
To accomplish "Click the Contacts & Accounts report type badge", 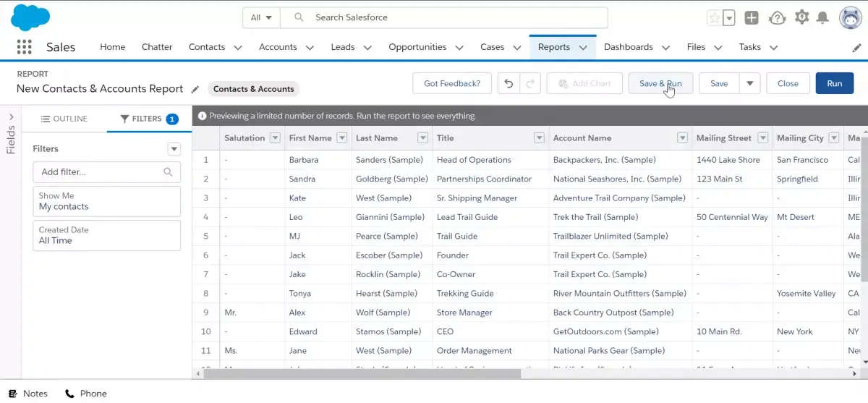I will (x=253, y=89).
